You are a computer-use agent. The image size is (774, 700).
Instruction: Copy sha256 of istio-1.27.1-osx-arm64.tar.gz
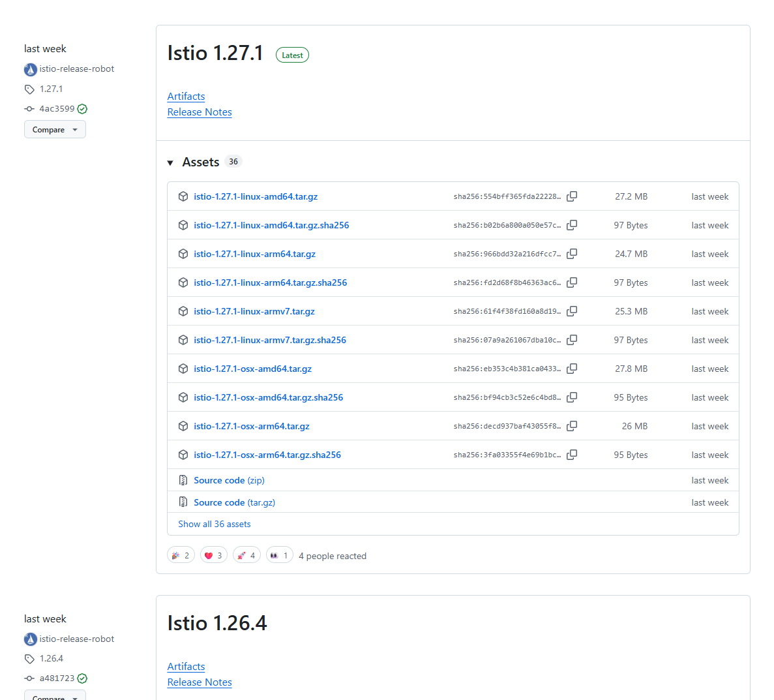point(572,425)
